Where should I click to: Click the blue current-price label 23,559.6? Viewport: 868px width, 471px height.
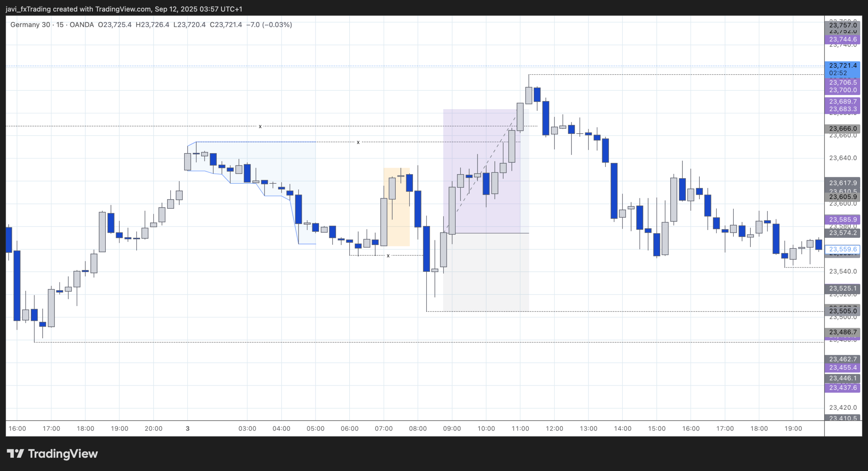pyautogui.click(x=843, y=249)
